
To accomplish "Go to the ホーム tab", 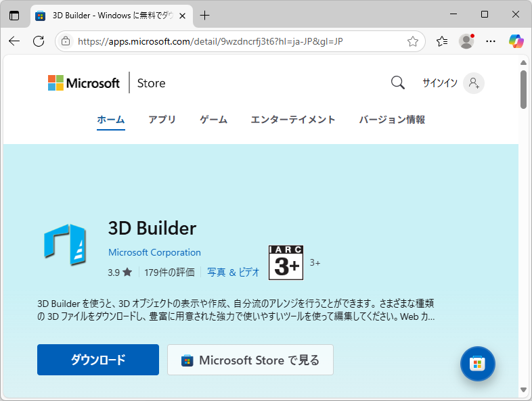I will [x=111, y=120].
